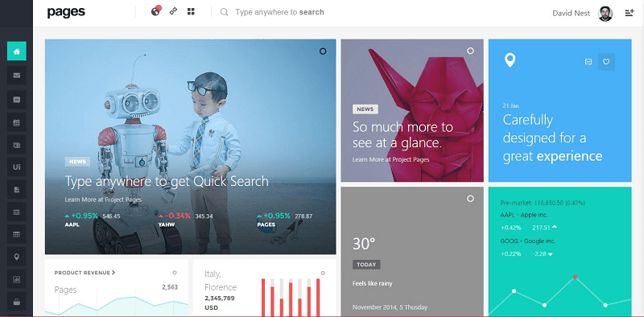644x317 pixels.
Task: Open the map pin sidebar icon
Action: [16, 257]
